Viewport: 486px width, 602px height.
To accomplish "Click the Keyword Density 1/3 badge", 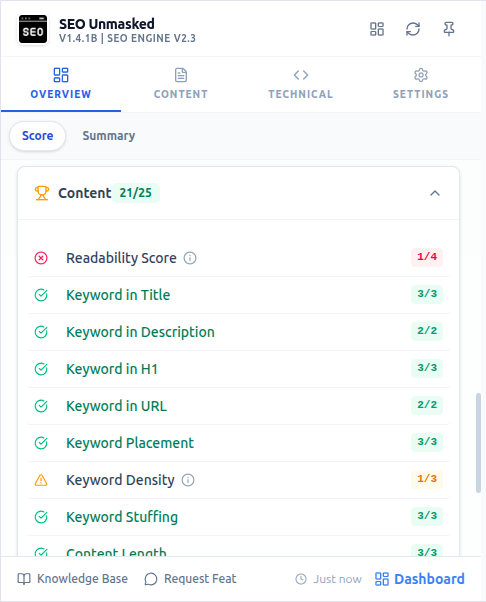I will point(427,479).
